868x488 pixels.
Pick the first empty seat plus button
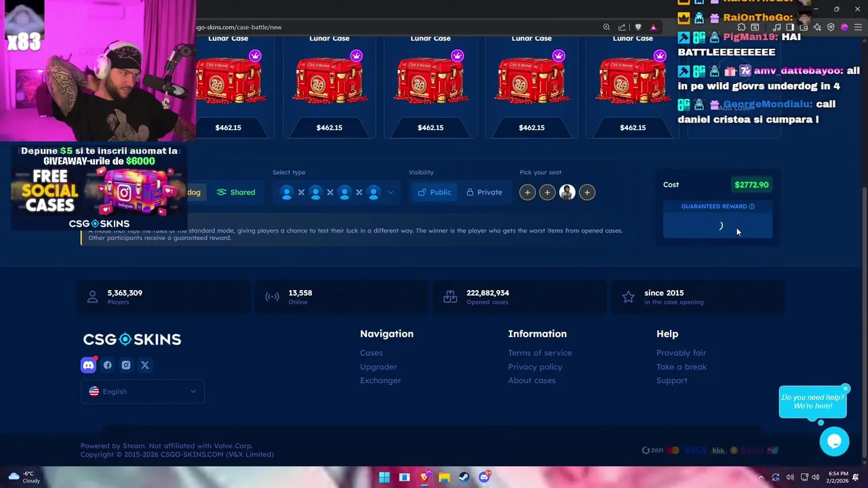click(528, 192)
